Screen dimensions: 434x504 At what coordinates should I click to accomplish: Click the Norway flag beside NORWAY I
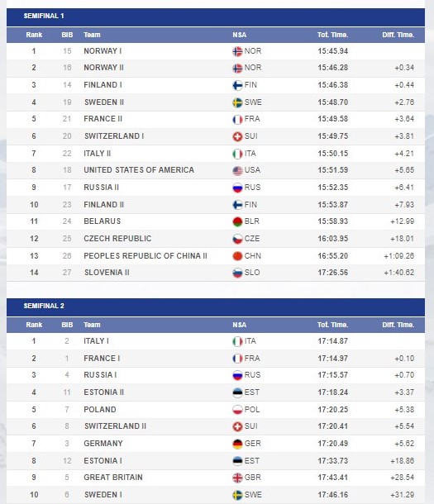coord(237,51)
